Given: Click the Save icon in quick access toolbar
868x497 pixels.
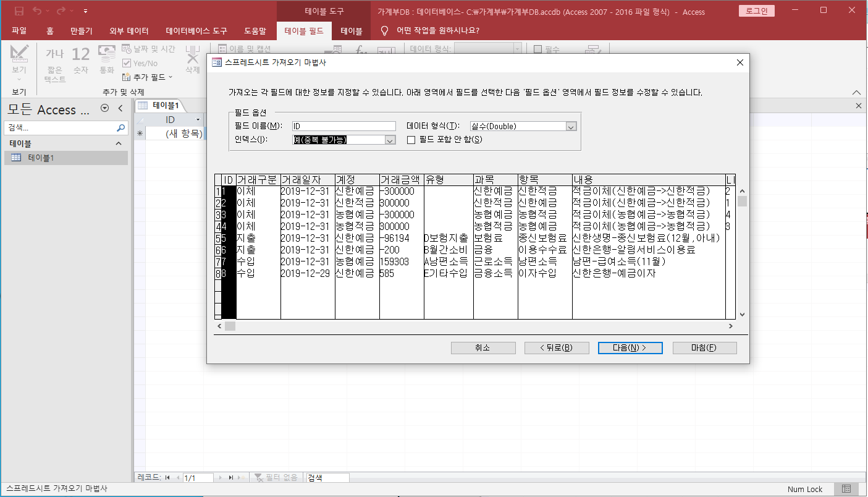Looking at the screenshot, I should (19, 11).
